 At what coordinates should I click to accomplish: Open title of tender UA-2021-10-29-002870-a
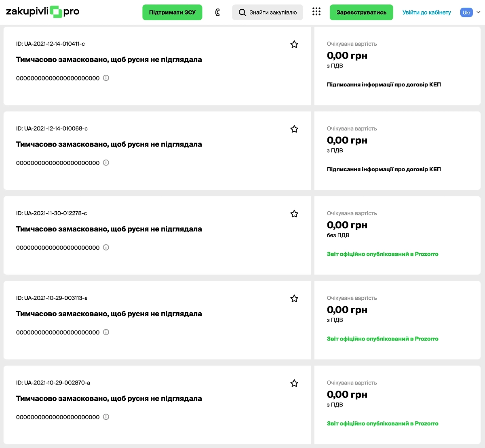pos(109,399)
